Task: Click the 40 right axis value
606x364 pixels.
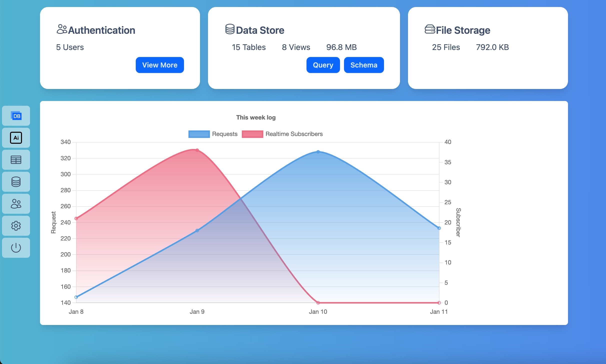Action: pyautogui.click(x=448, y=142)
